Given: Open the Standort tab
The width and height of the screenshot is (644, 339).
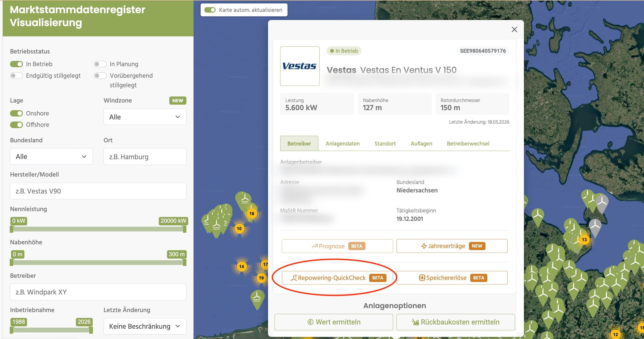Looking at the screenshot, I should tap(385, 143).
